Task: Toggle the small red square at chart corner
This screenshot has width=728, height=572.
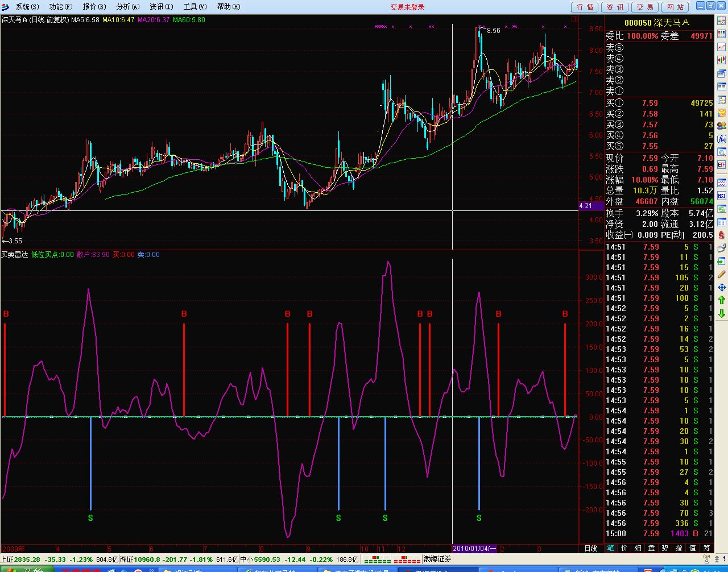Action: [574, 19]
